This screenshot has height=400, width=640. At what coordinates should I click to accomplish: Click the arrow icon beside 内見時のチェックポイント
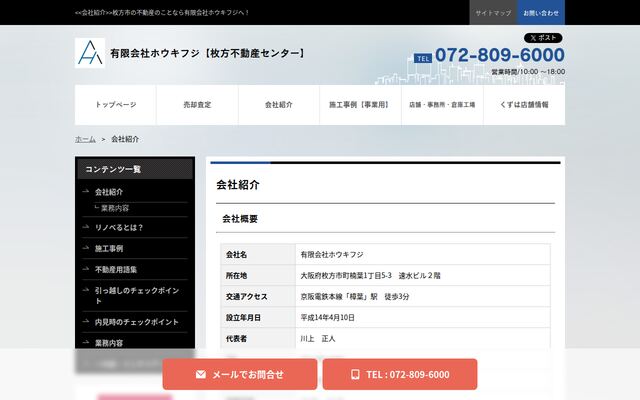(x=86, y=321)
